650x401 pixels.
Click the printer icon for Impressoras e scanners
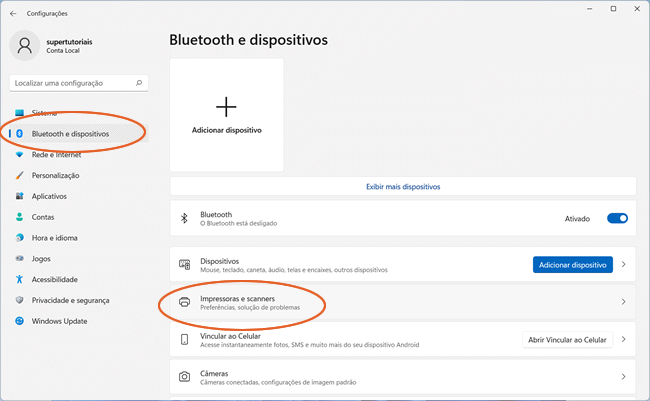pyautogui.click(x=184, y=301)
